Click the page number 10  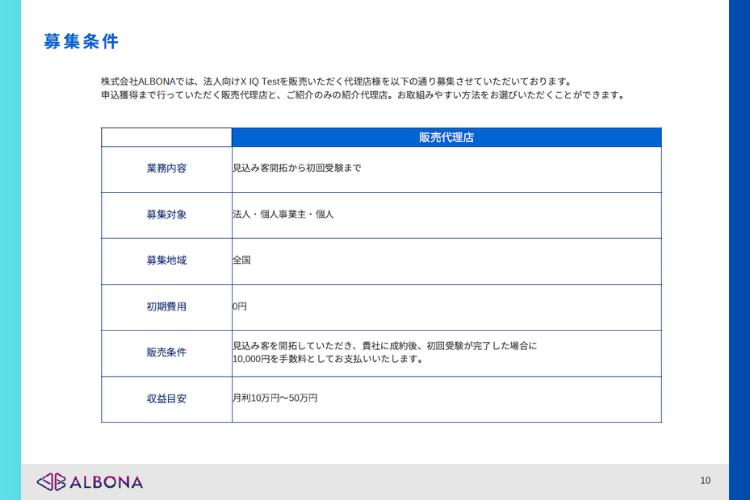(705, 481)
